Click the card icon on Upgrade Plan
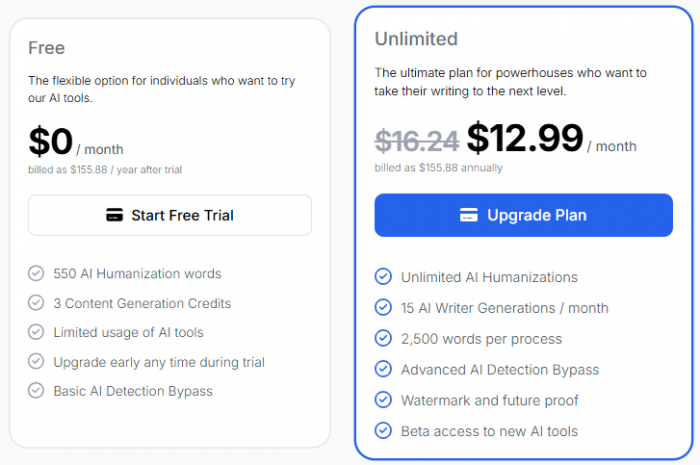This screenshot has width=700, height=465. point(469,215)
